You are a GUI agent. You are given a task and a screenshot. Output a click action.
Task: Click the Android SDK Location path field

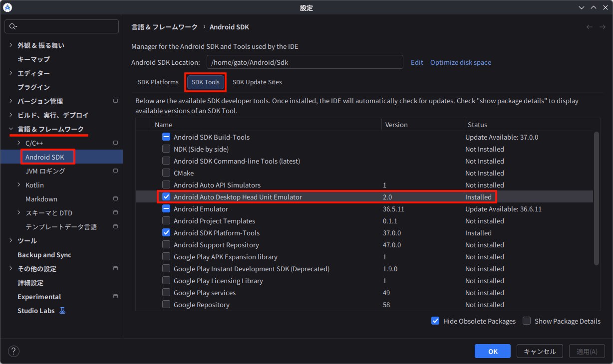coord(305,62)
